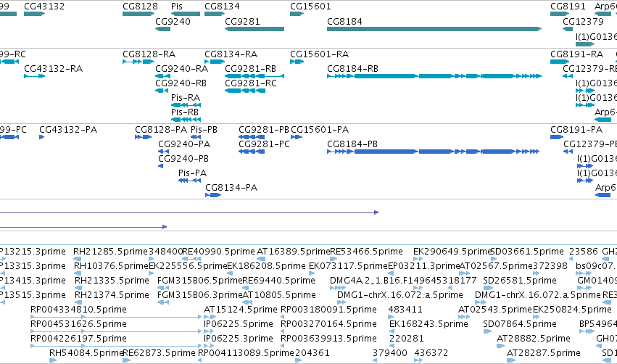This screenshot has height=364, width=617.
Task: Select transcript CG8134-RA
Action: tap(215, 62)
